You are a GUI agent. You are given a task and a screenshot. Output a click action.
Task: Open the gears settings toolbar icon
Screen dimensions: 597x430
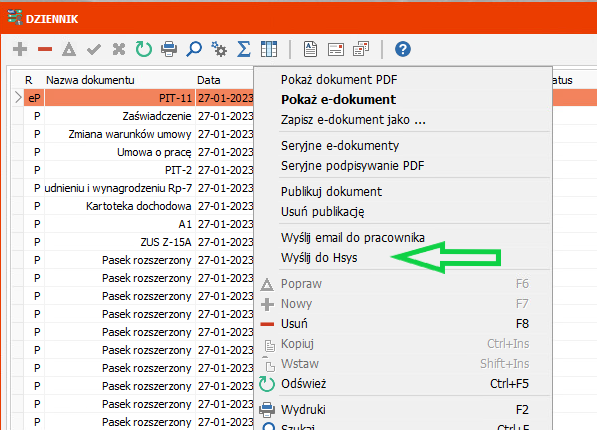coord(219,49)
